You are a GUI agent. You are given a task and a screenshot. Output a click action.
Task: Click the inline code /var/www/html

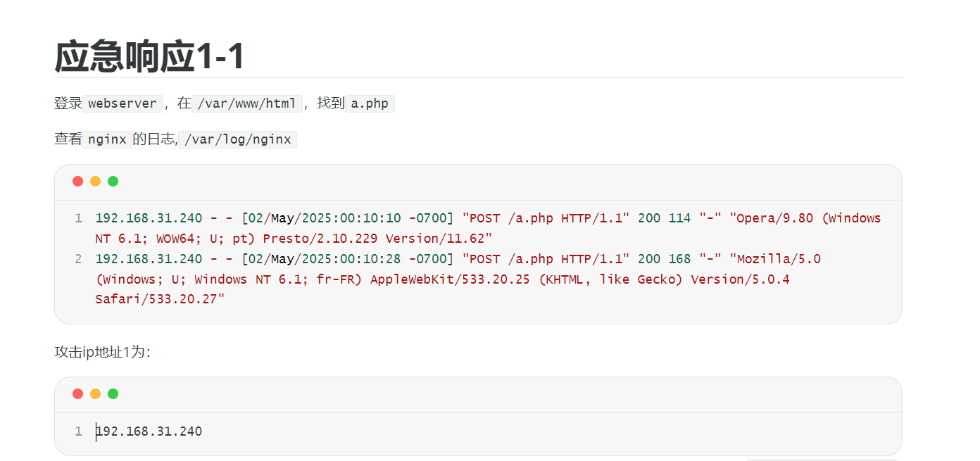pyautogui.click(x=247, y=103)
